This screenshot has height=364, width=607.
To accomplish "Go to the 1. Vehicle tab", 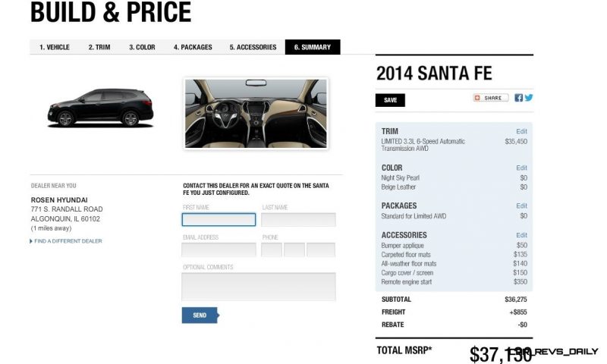I will (x=55, y=47).
